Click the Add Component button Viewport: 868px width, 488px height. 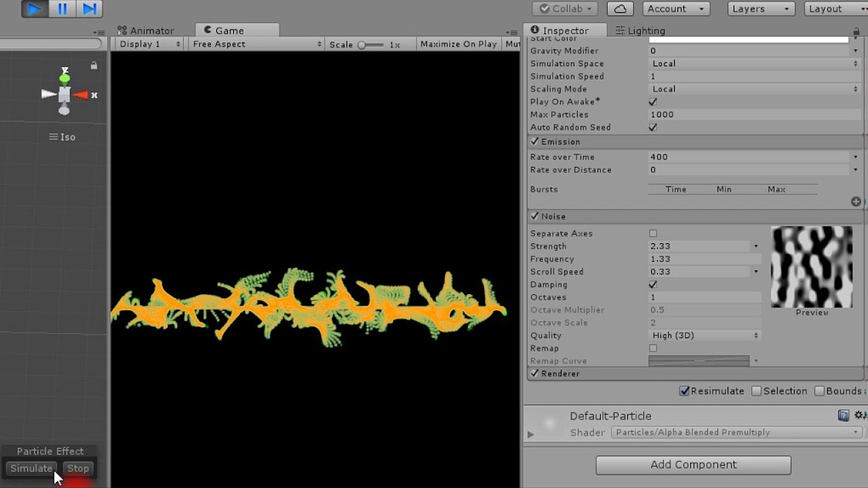[693, 464]
